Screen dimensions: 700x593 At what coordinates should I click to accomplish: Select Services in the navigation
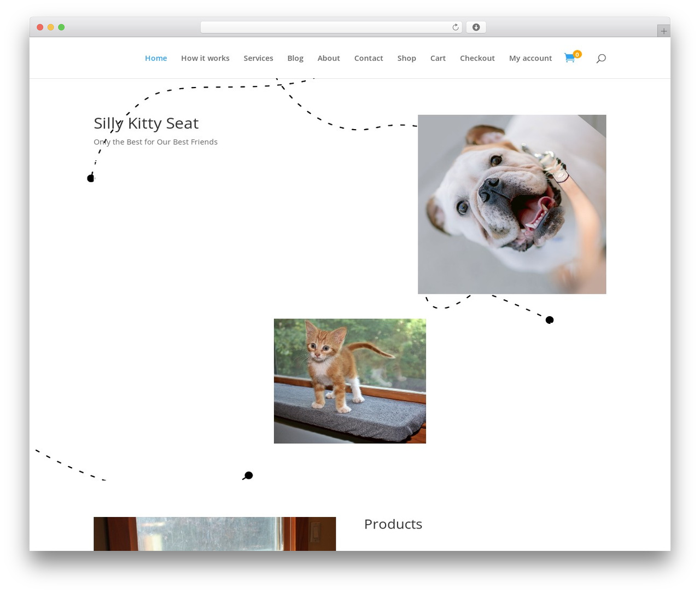pyautogui.click(x=258, y=58)
